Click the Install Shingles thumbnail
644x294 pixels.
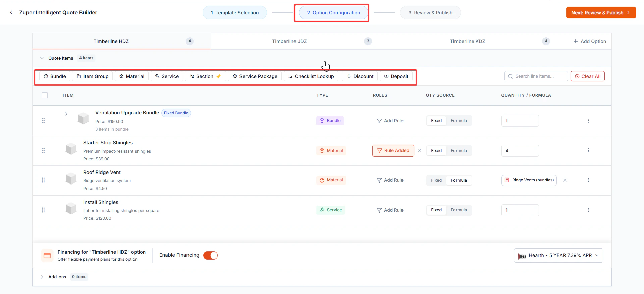[x=71, y=208]
